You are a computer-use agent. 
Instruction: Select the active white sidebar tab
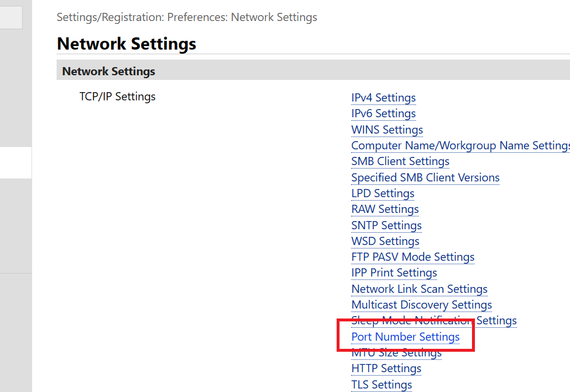coord(16,163)
